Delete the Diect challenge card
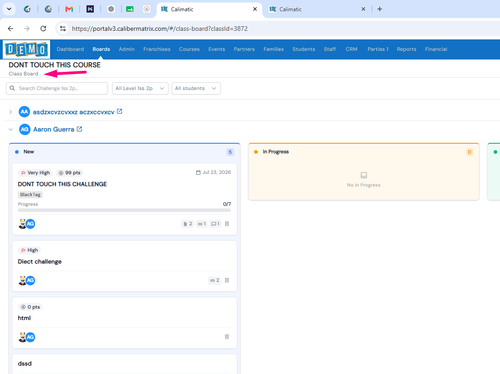This screenshot has height=374, width=500. (x=227, y=280)
